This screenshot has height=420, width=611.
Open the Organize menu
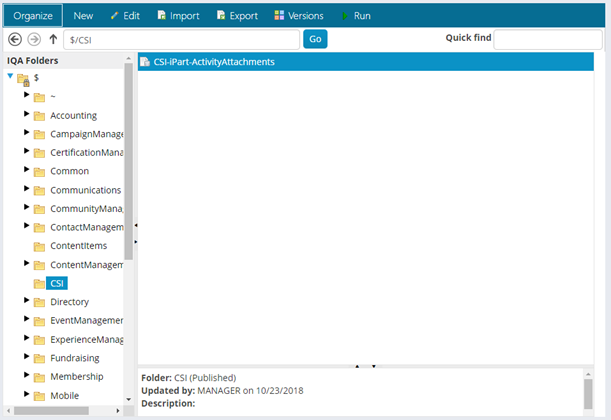coord(33,16)
